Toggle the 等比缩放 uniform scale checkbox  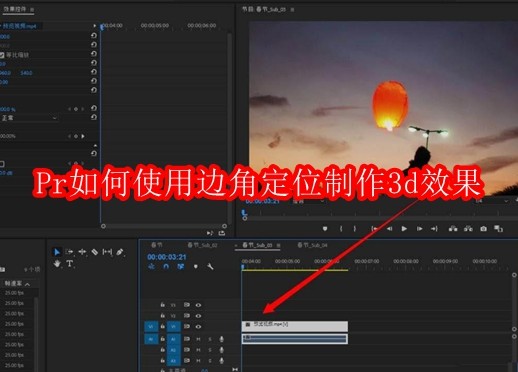2,55
